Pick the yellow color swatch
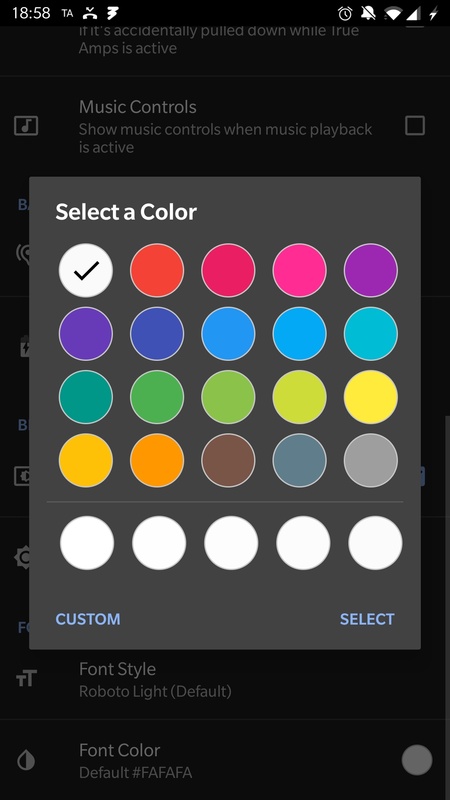The height and width of the screenshot is (800, 450). (x=371, y=397)
